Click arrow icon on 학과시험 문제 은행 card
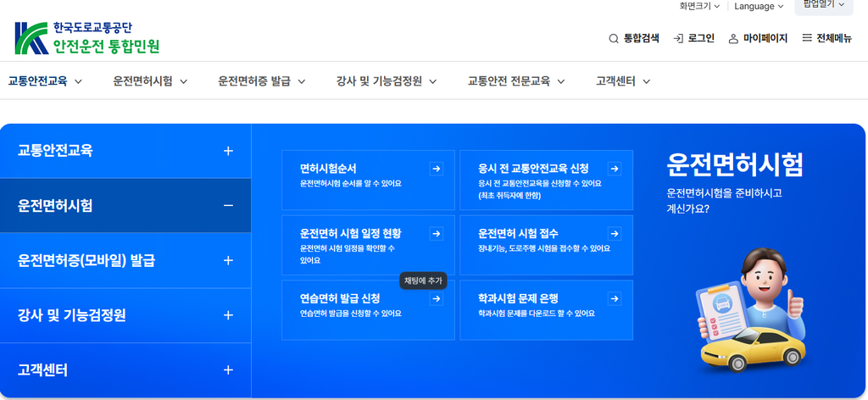The width and height of the screenshot is (868, 400). [x=615, y=299]
